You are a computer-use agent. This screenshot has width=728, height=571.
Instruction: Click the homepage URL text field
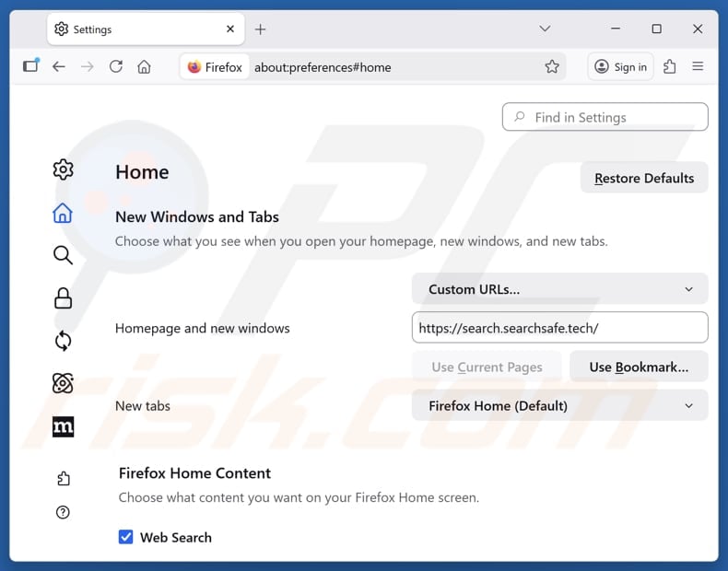pyautogui.click(x=559, y=328)
